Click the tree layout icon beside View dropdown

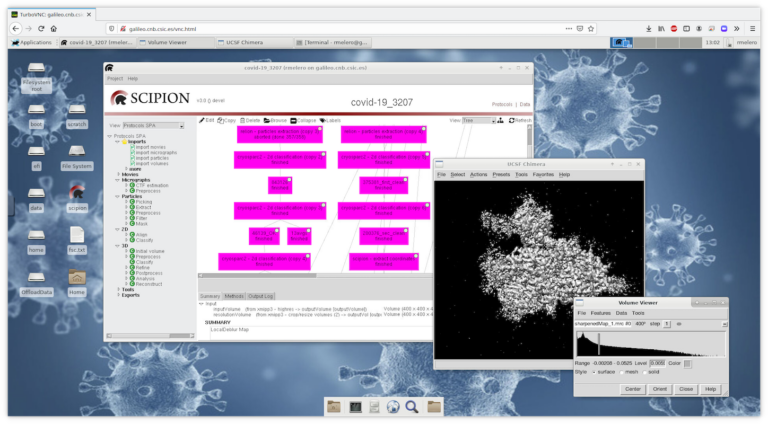click(500, 120)
